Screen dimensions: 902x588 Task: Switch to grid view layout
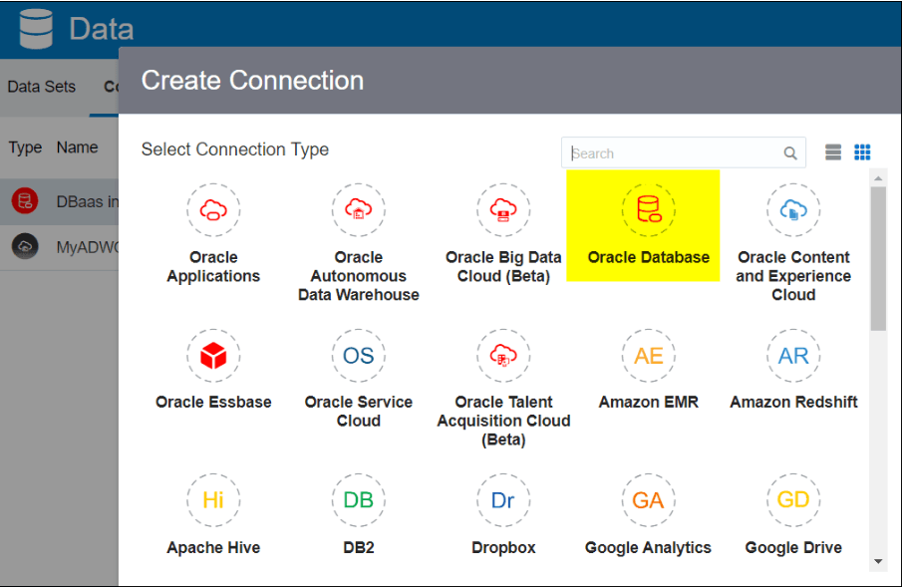point(862,151)
